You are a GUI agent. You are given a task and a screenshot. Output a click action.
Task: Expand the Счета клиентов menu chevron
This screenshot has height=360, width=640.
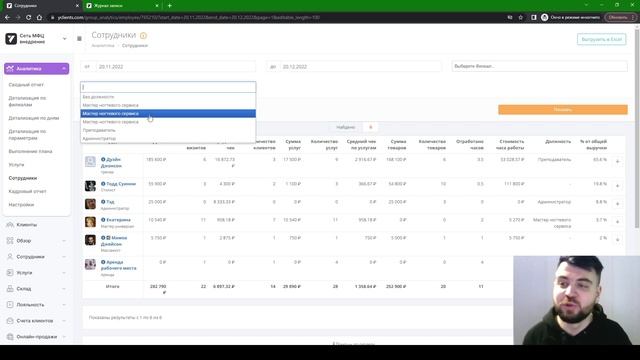pos(64,321)
